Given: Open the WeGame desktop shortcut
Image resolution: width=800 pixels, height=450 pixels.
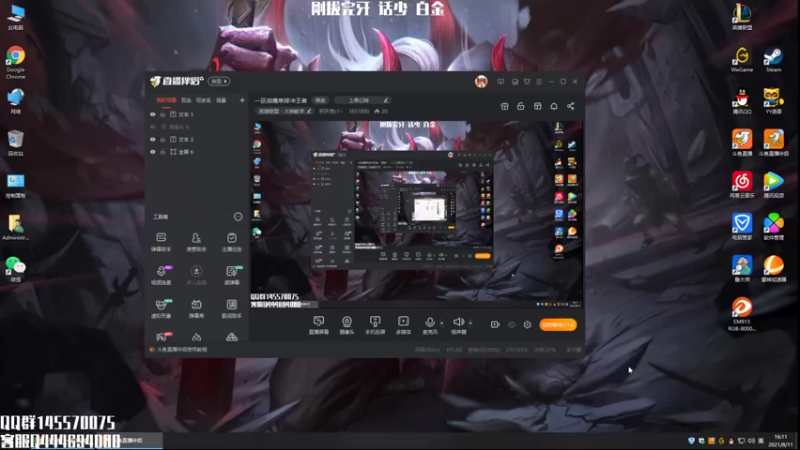Looking at the screenshot, I should [742, 60].
